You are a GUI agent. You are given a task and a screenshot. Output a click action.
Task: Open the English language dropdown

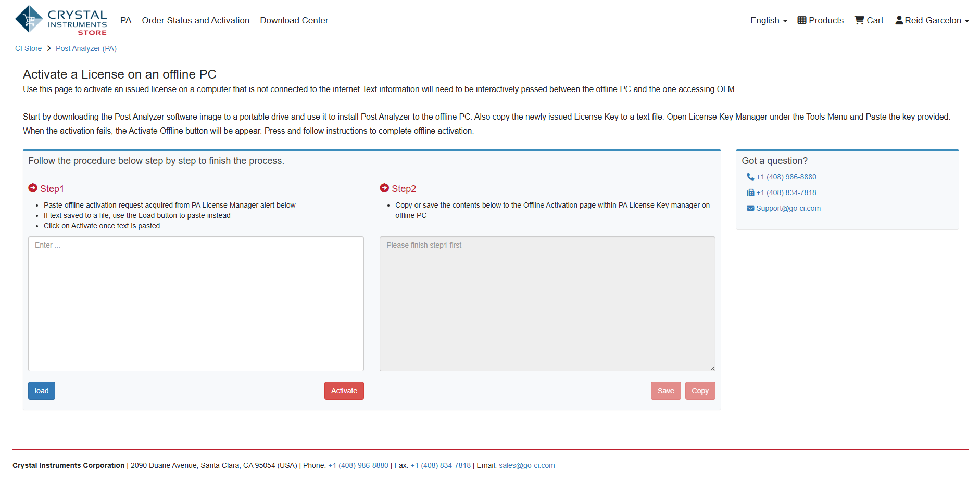pyautogui.click(x=768, y=20)
